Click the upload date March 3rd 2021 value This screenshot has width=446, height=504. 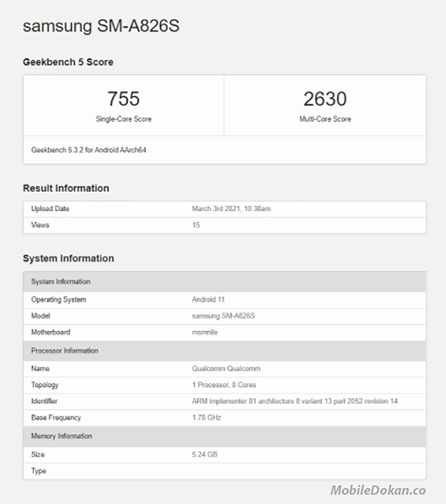click(231, 209)
